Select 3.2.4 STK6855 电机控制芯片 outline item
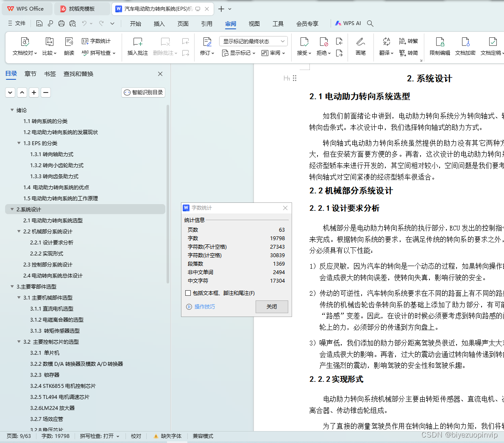 tap(63, 386)
